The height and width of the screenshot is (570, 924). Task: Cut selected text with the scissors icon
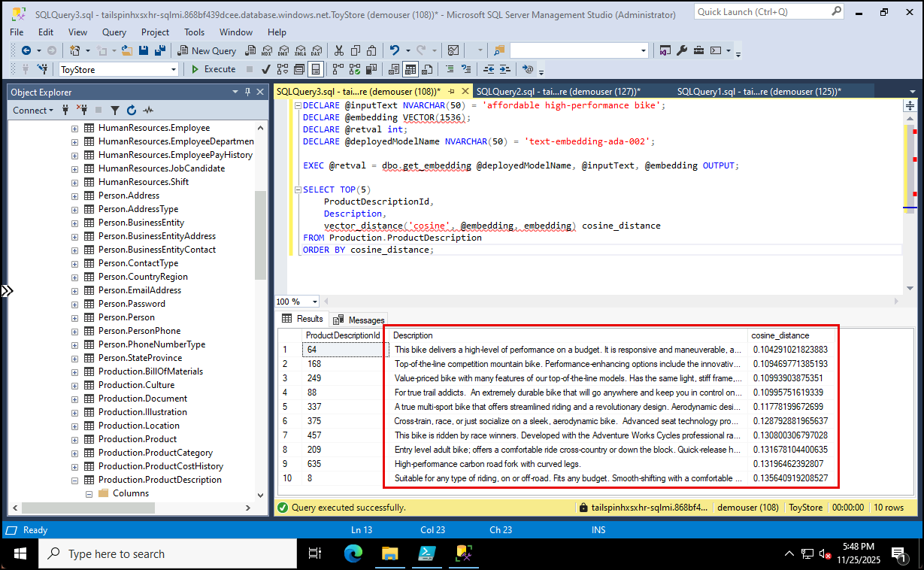(x=338, y=50)
